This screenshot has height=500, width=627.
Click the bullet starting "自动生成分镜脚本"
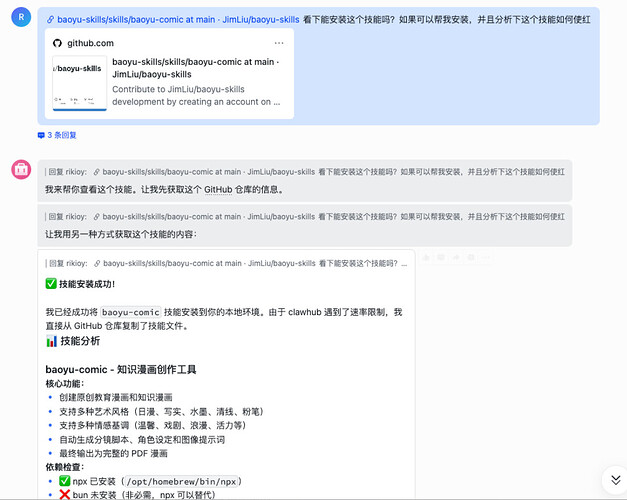click(x=142, y=440)
